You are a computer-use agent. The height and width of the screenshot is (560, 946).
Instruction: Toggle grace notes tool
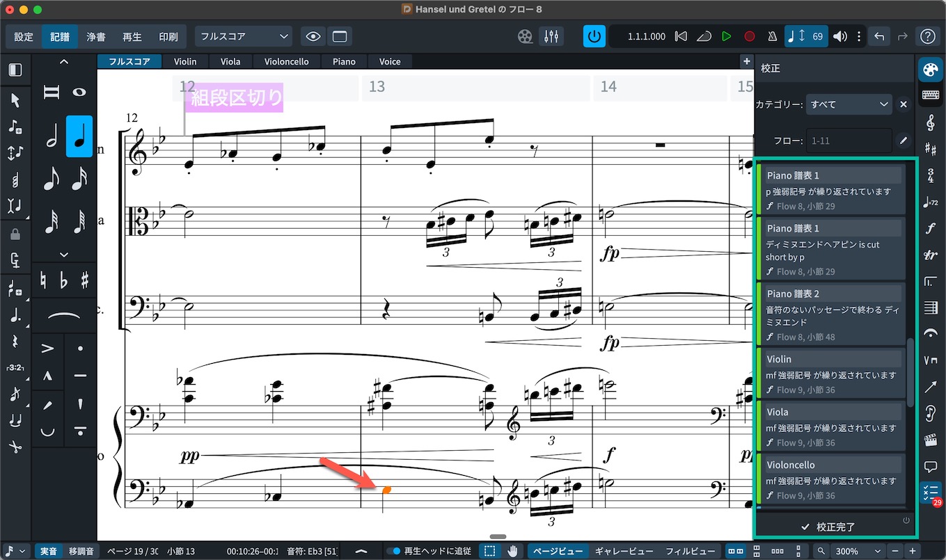(x=15, y=394)
